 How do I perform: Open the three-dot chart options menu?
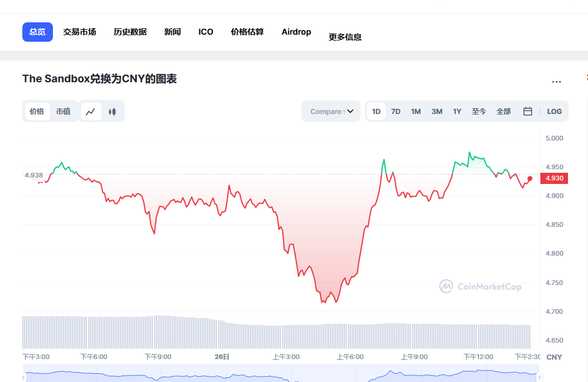tap(556, 82)
